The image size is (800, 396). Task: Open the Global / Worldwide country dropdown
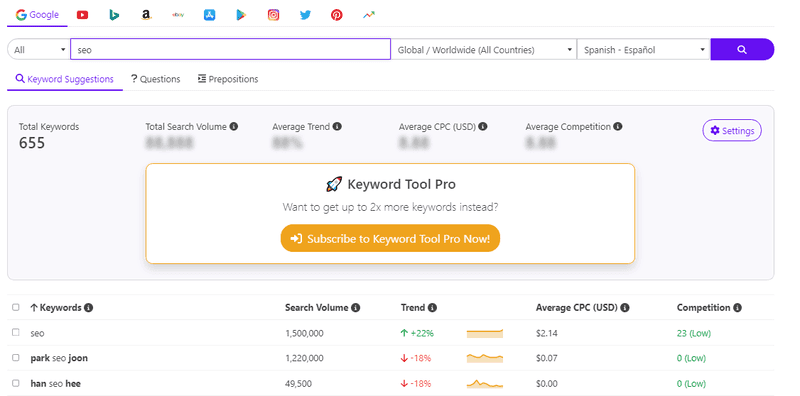point(484,50)
